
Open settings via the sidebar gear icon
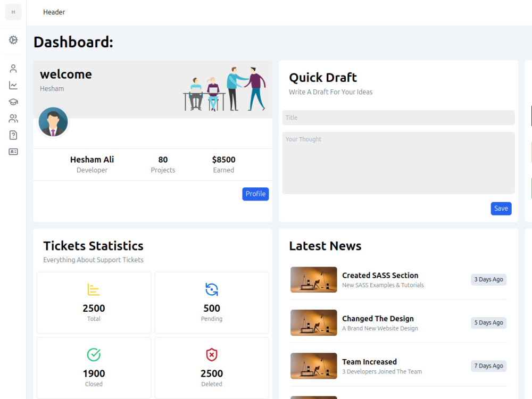13,40
